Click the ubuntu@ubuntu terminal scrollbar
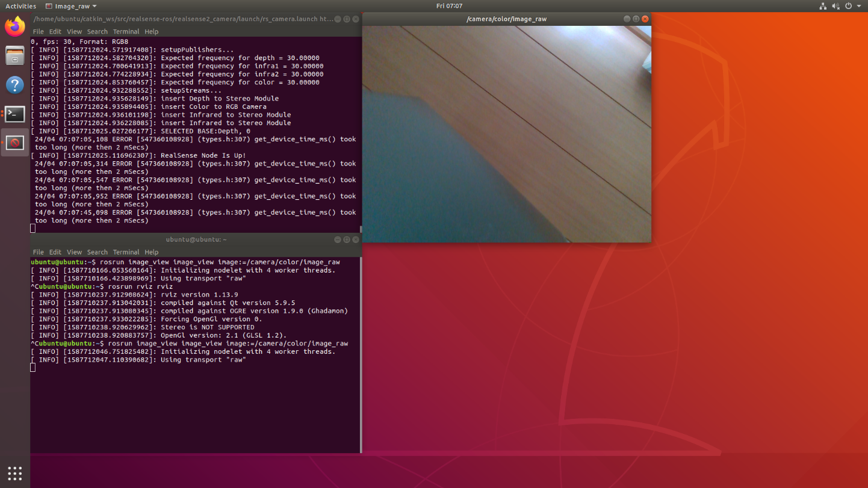 pyautogui.click(x=361, y=355)
